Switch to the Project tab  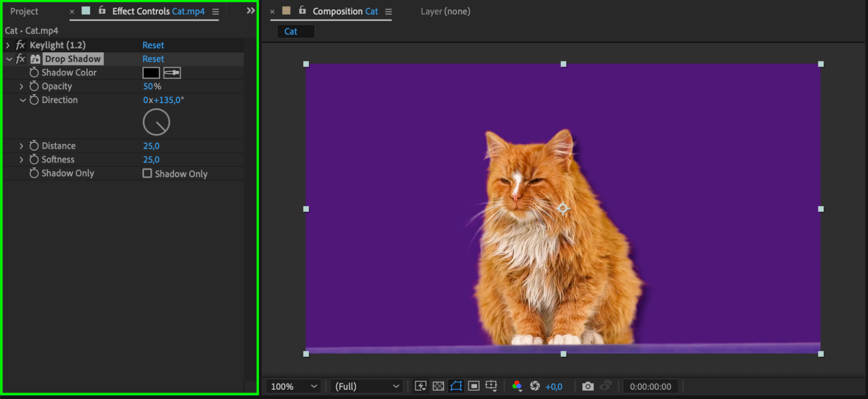click(x=24, y=11)
